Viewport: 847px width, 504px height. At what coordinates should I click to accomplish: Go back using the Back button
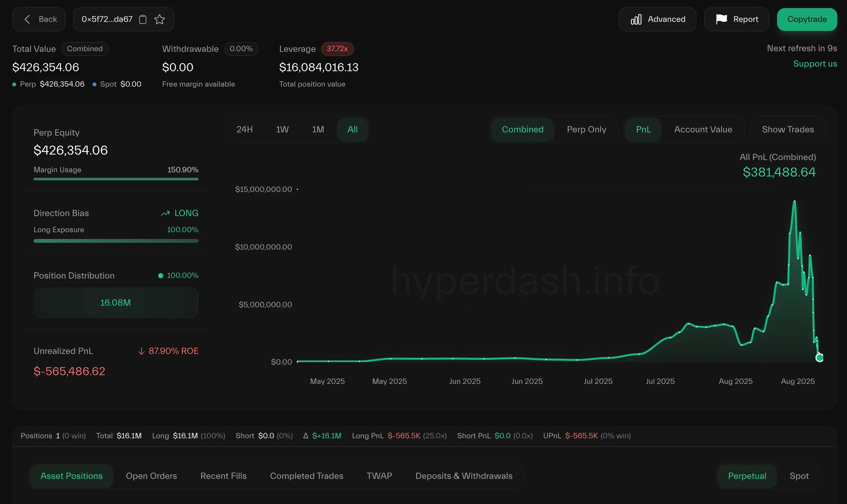[x=39, y=19]
